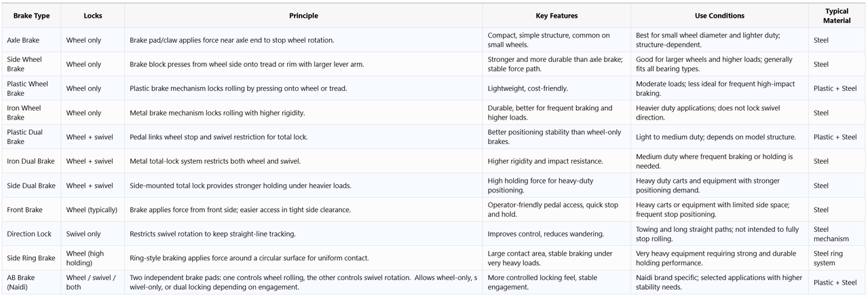Viewport: 868px width, 297px height.
Task: Click the AB Brake (Naidi) cell
Action: tap(31, 282)
